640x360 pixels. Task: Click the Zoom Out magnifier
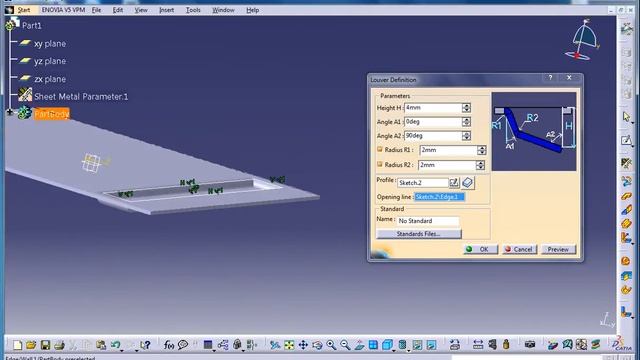coord(345,345)
